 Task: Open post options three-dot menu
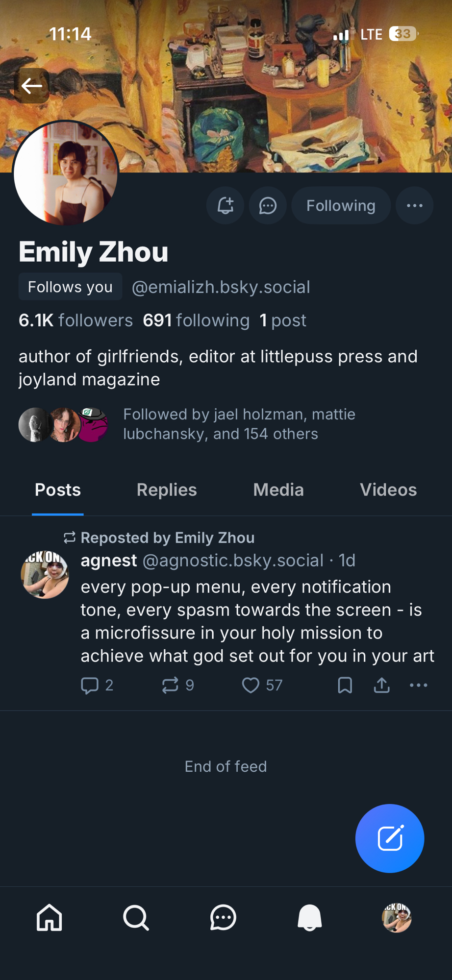(x=418, y=685)
